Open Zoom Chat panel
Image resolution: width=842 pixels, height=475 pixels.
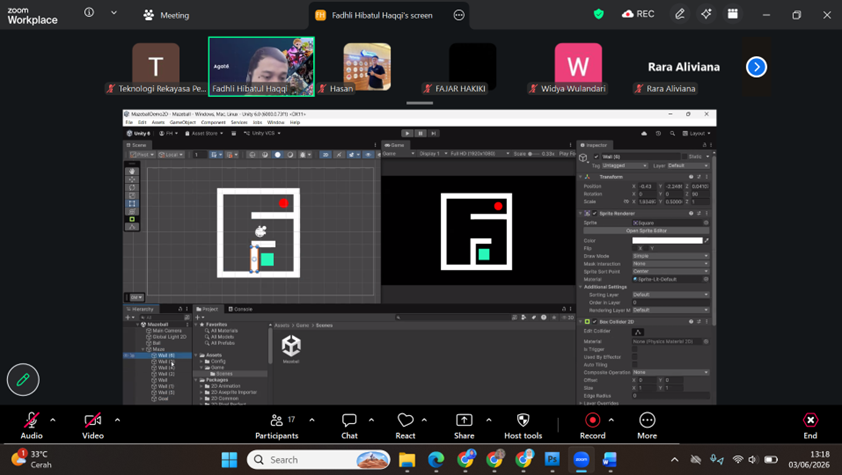349,427
